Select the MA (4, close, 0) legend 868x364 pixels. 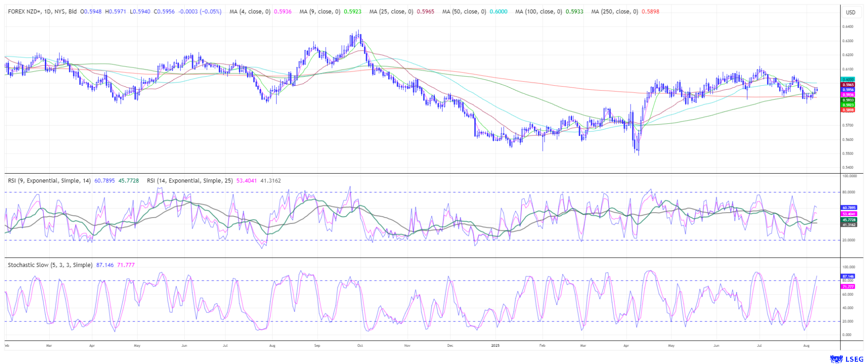coord(250,11)
